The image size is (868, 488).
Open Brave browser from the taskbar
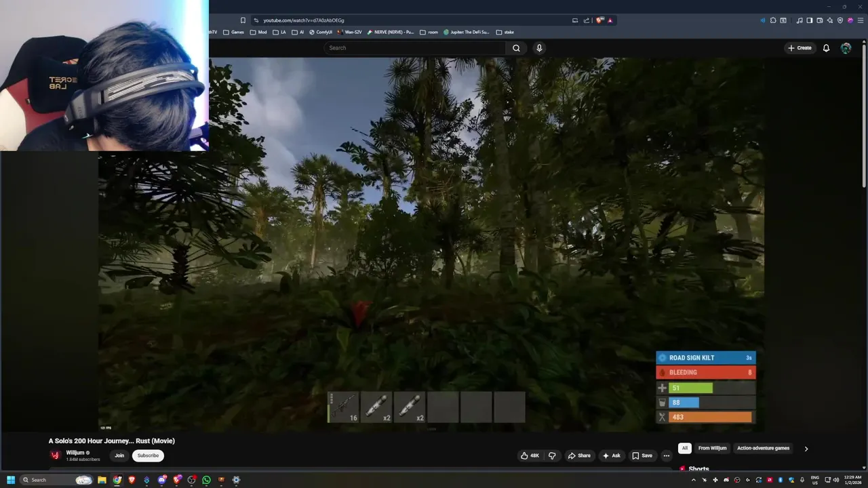pyautogui.click(x=132, y=480)
